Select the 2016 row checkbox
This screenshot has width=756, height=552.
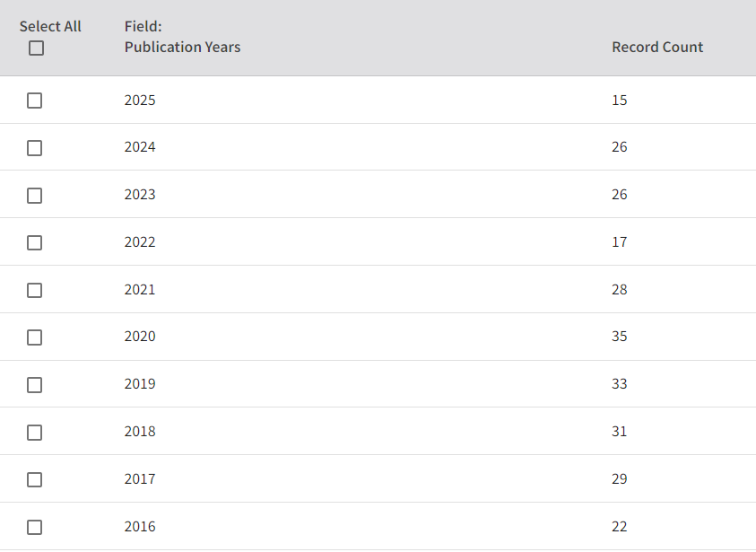pyautogui.click(x=34, y=527)
